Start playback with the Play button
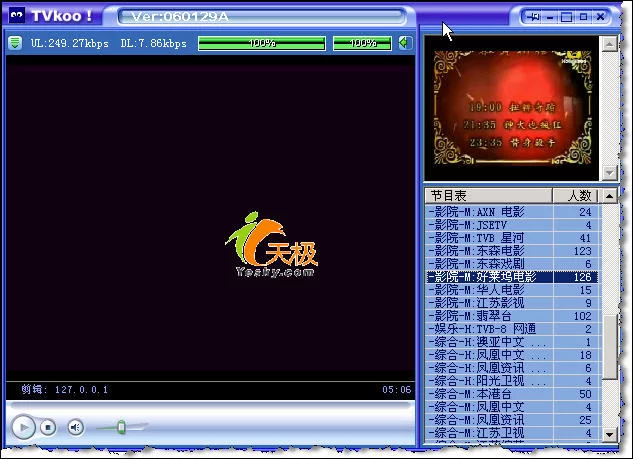 [23, 427]
